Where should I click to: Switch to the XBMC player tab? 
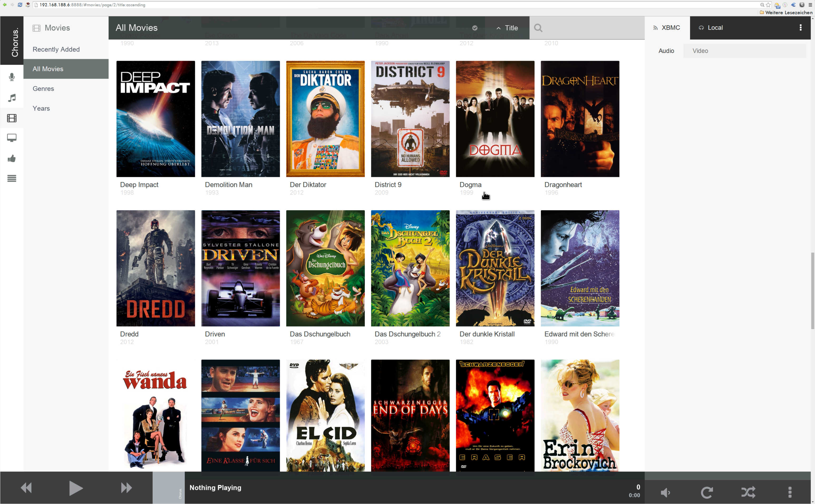pos(667,28)
